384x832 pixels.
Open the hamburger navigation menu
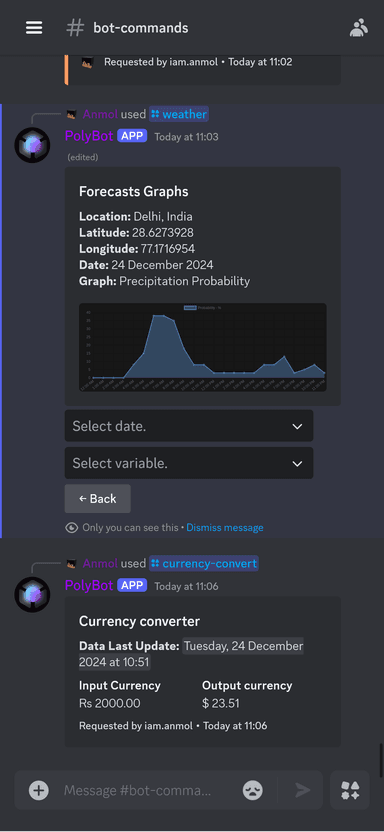pos(34,28)
